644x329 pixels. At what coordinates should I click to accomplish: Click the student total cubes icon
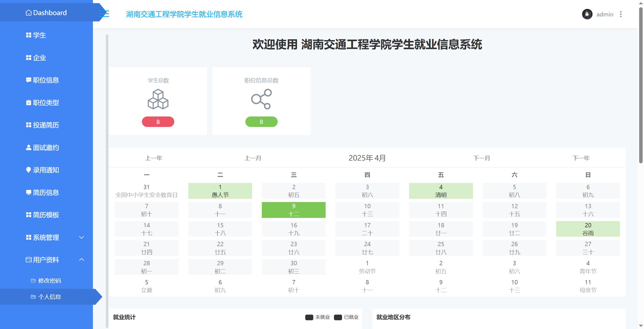coord(158,100)
